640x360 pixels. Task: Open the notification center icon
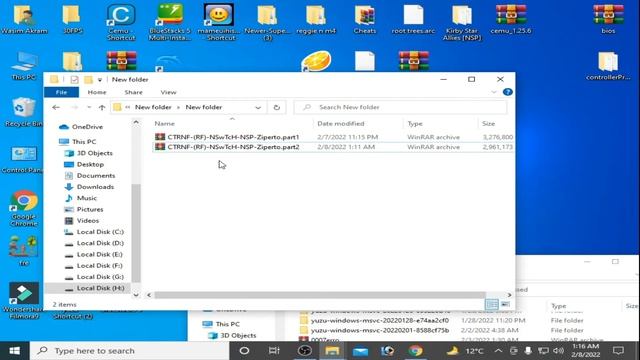click(x=618, y=351)
